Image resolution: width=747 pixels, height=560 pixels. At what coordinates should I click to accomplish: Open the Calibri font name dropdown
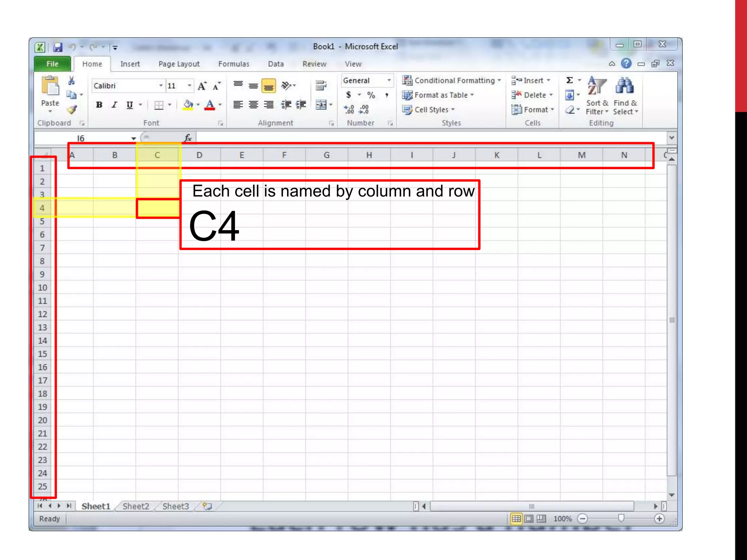click(x=160, y=86)
